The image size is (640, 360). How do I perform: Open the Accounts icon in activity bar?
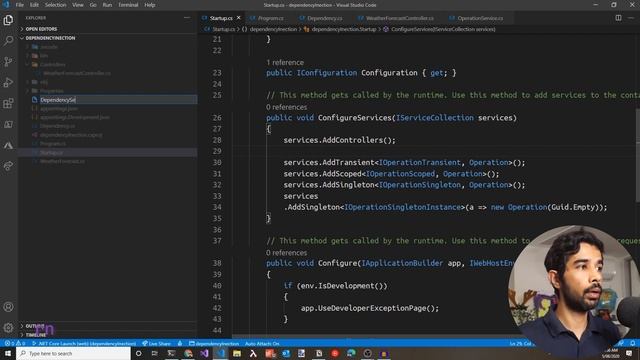tap(8, 307)
